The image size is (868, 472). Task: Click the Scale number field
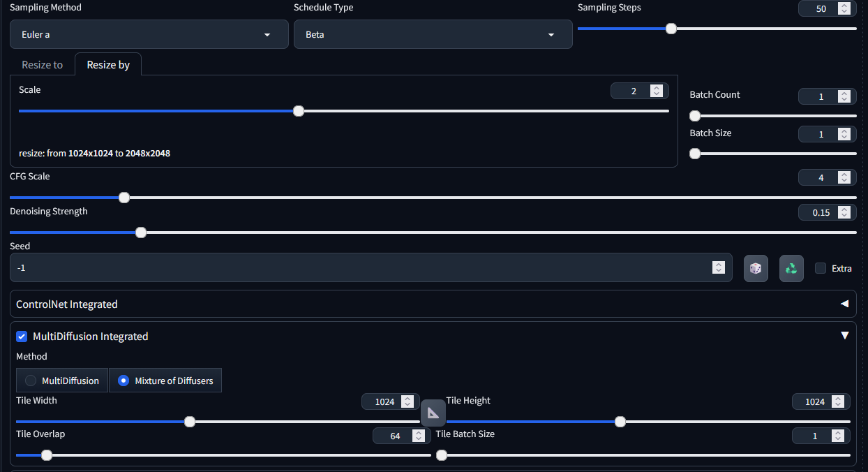coord(639,91)
